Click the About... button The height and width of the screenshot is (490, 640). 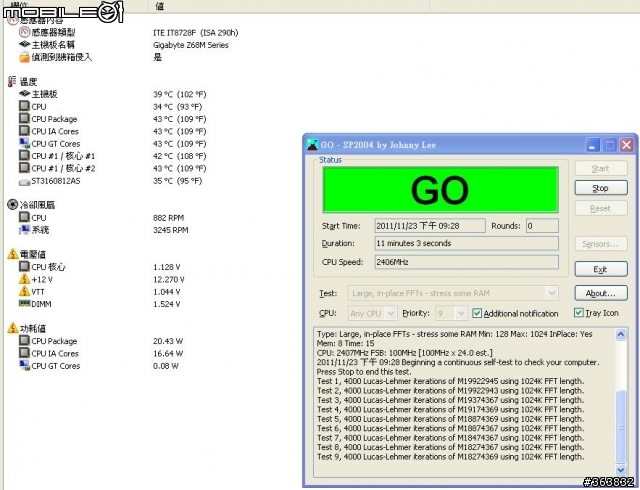(x=601, y=293)
